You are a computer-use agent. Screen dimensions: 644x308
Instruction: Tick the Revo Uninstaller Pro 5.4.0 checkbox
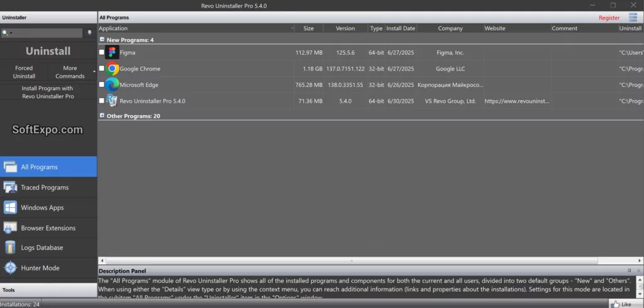point(102,100)
